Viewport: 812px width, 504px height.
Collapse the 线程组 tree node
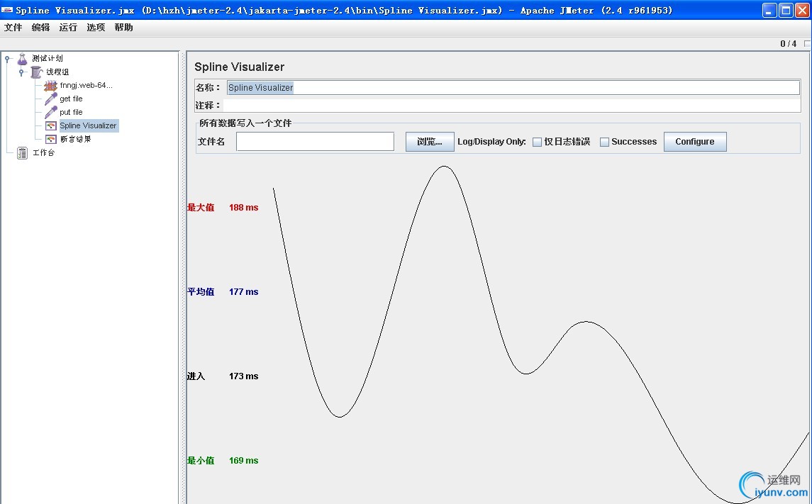pyautogui.click(x=21, y=72)
